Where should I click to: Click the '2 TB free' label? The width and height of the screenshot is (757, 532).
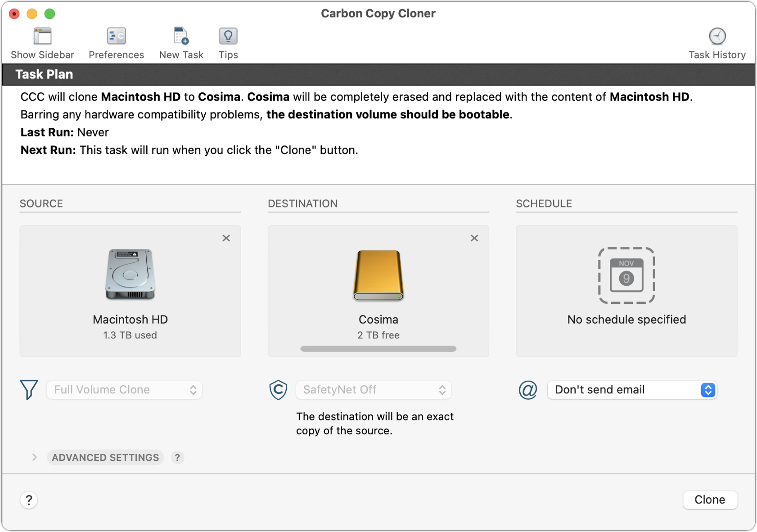click(x=378, y=335)
